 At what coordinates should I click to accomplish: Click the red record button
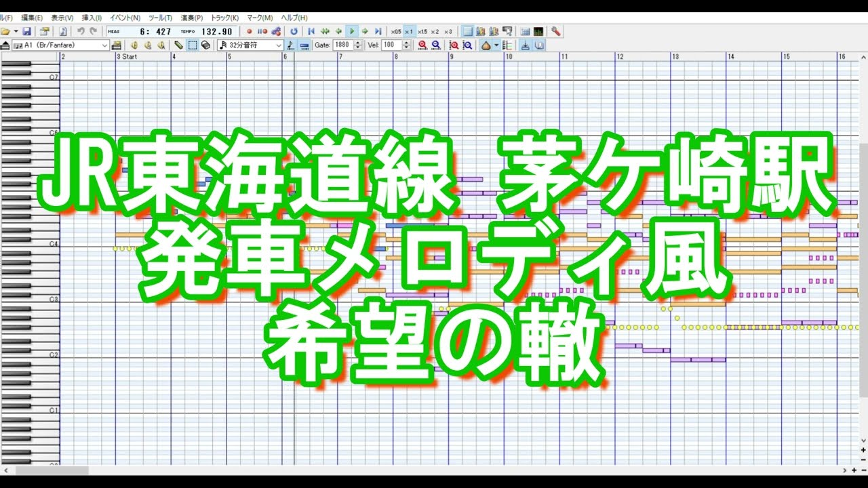[x=250, y=31]
